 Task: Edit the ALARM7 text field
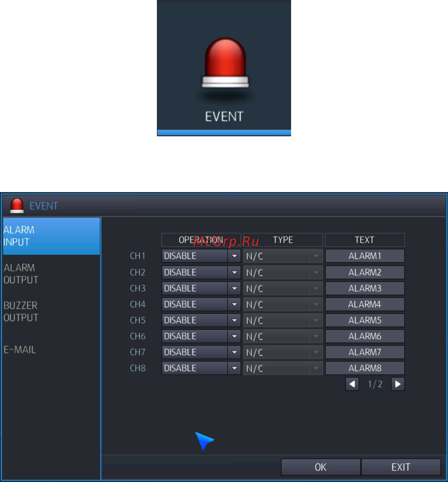[x=365, y=352]
